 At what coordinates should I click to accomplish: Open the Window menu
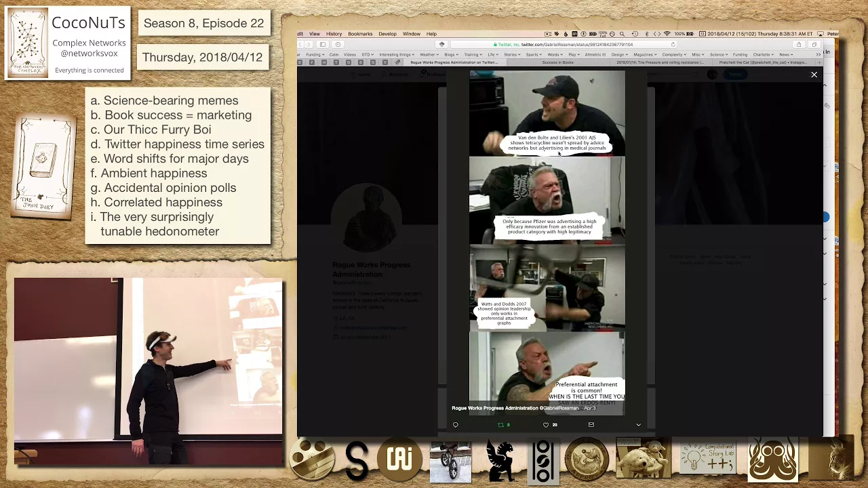[412, 34]
